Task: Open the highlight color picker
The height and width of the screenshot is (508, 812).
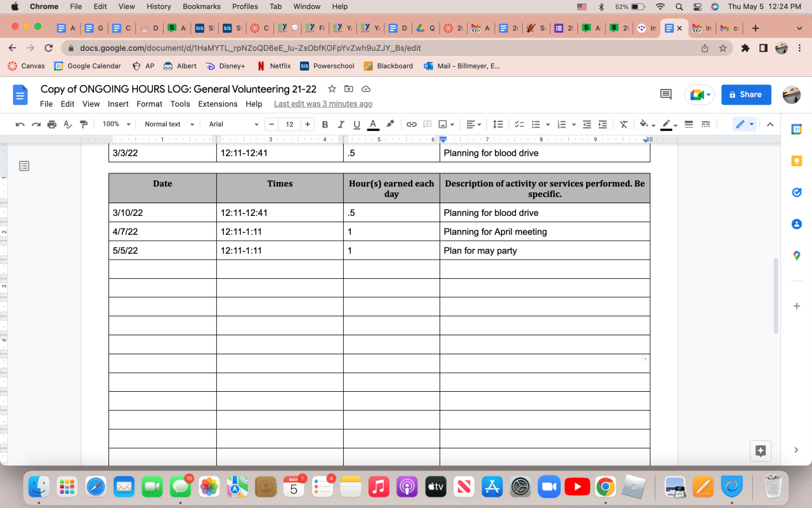Action: click(390, 124)
